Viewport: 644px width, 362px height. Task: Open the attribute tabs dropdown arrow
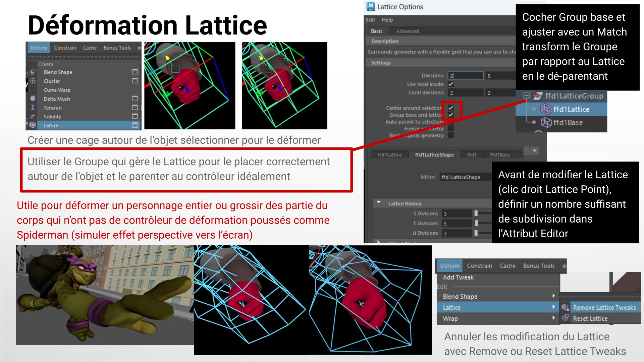pyautogui.click(x=535, y=151)
